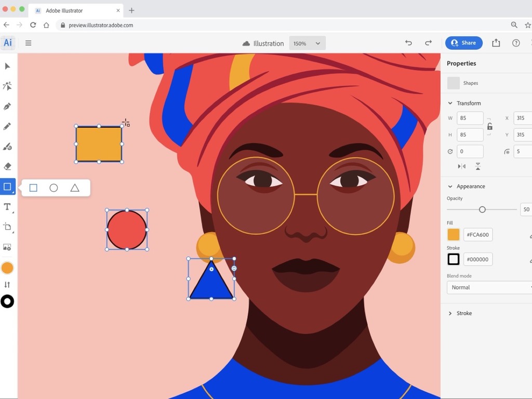Click the Redo arrow
Viewport: 532px width, 399px height.
pyautogui.click(x=429, y=43)
